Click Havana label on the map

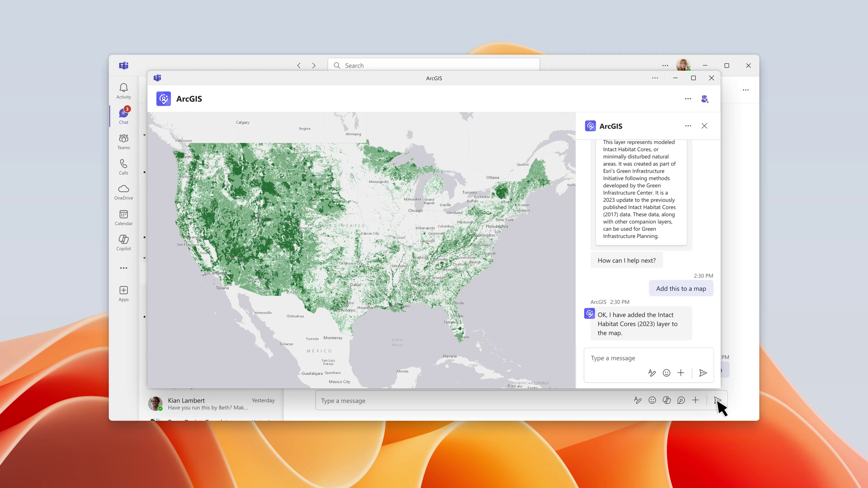pyautogui.click(x=450, y=356)
